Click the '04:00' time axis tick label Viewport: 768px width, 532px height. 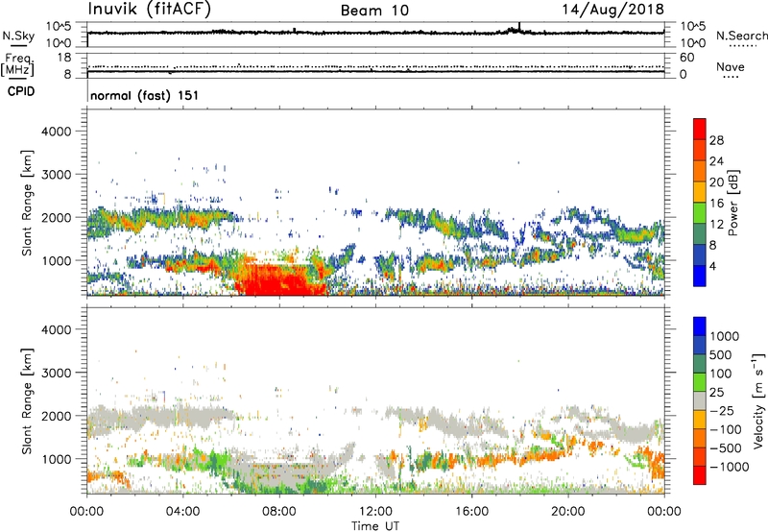[183, 512]
